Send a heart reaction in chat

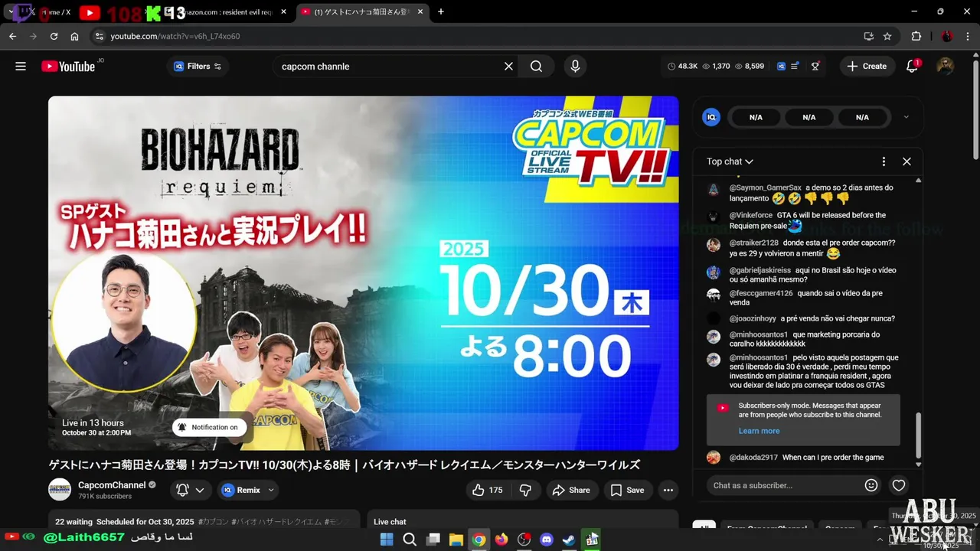[899, 485]
